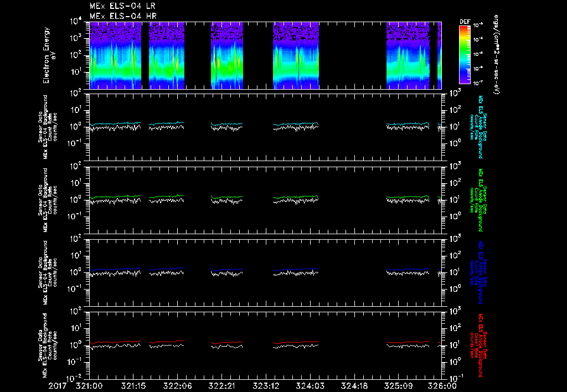Click the '324:03' time axis label
The image size is (567, 392).
point(310,386)
